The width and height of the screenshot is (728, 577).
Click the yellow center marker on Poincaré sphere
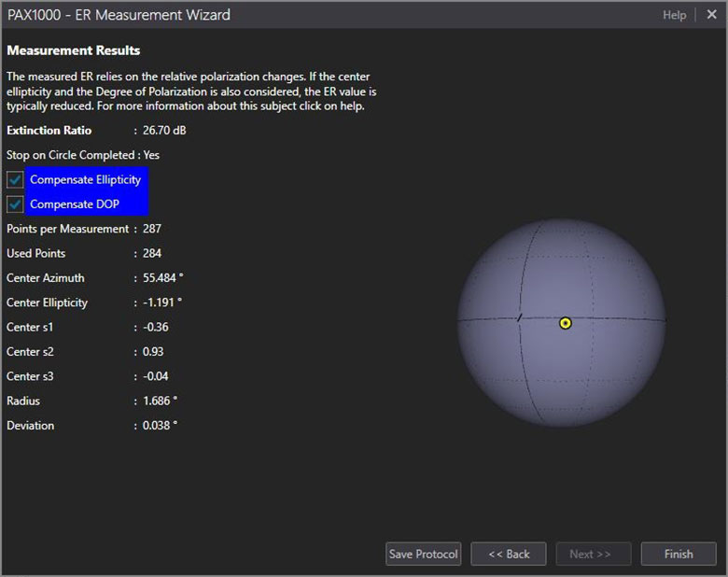coord(565,323)
